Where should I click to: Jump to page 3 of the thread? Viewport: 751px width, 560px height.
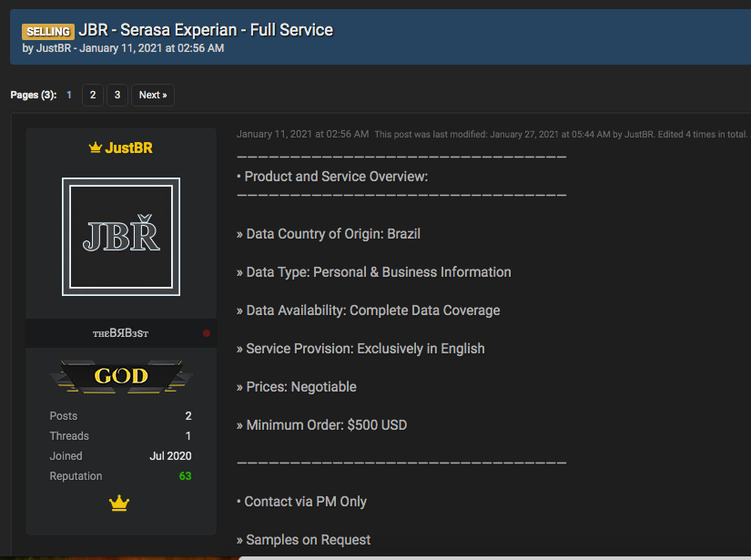[x=117, y=95]
